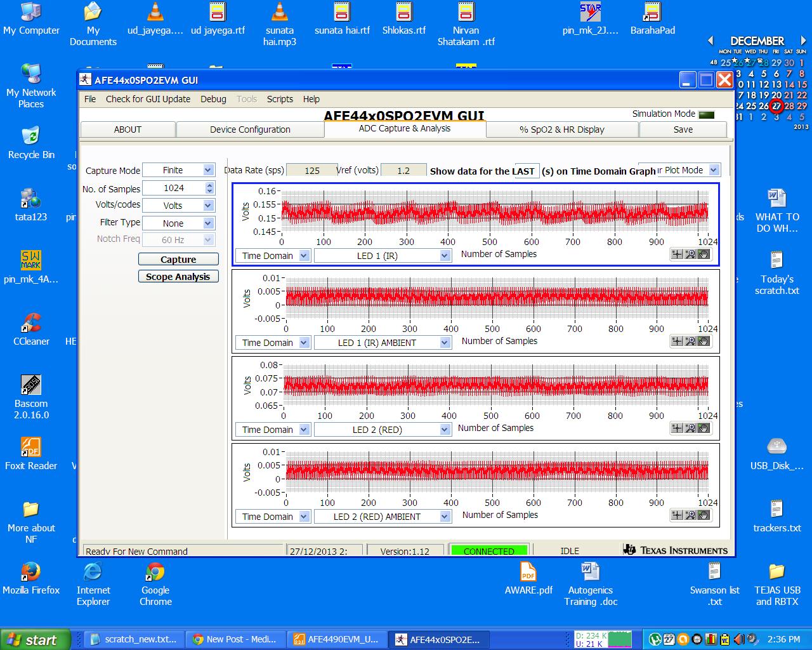Open CCleaner desktop shortcut
This screenshot has width=812, height=650.
tap(30, 329)
